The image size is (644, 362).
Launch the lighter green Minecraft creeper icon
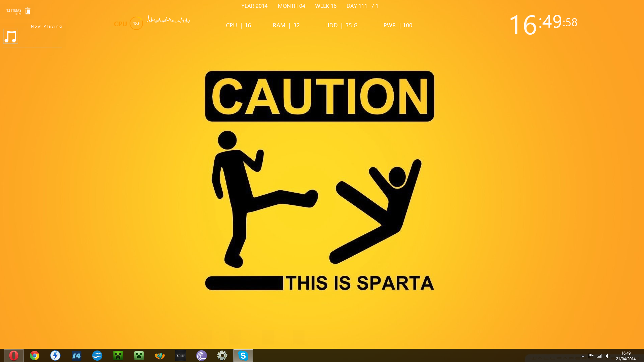click(139, 356)
